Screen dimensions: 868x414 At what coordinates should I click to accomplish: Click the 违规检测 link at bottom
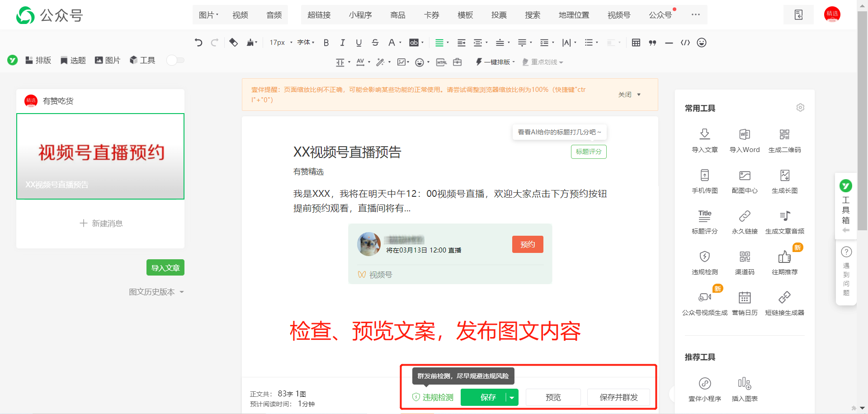433,397
